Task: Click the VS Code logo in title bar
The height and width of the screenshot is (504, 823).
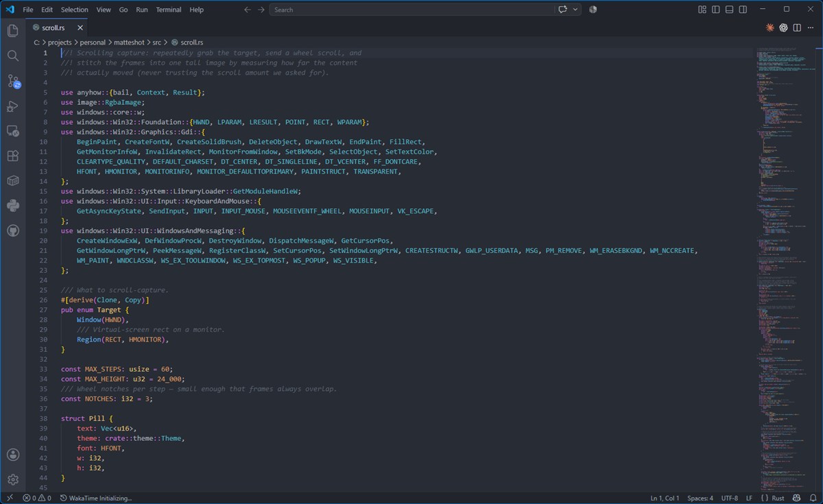Action: tap(10, 10)
